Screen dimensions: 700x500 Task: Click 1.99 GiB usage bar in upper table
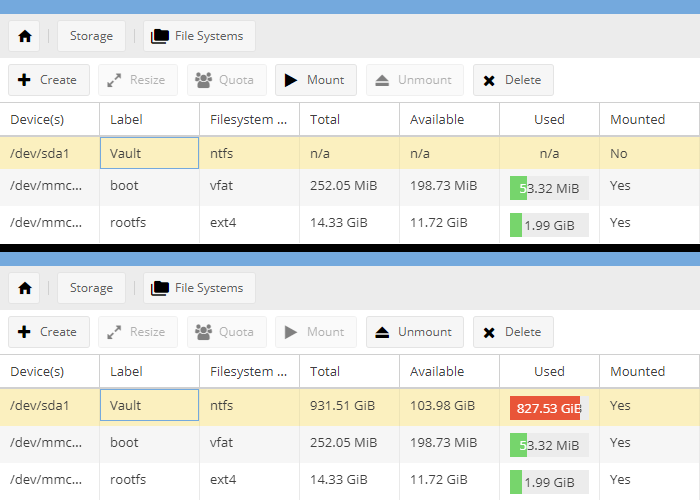coord(549,225)
